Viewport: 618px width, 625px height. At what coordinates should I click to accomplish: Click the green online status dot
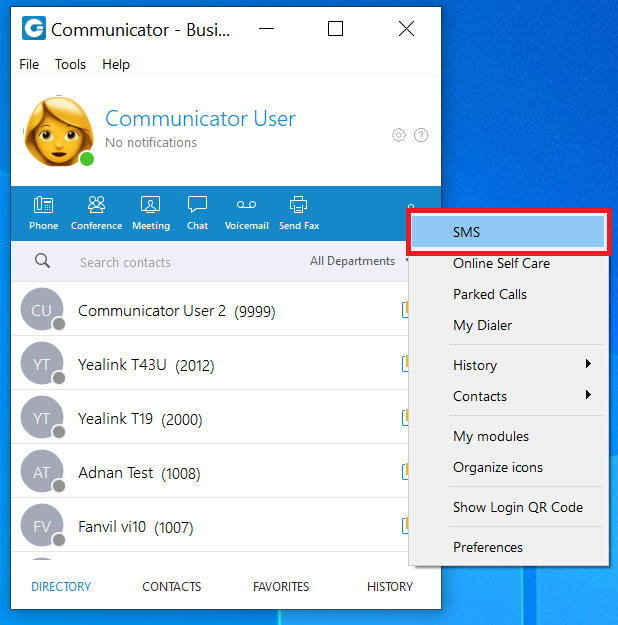point(87,159)
